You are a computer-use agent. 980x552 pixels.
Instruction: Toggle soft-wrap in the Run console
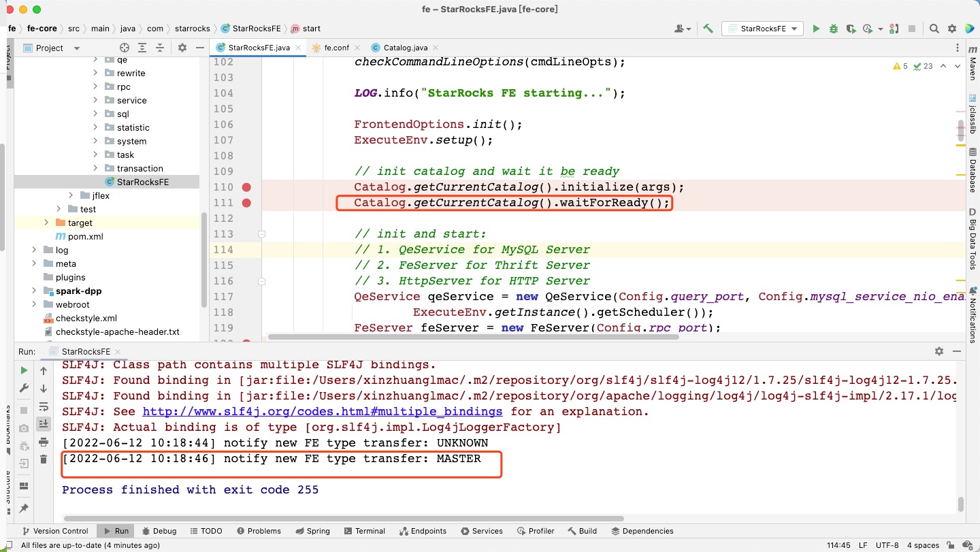44,406
